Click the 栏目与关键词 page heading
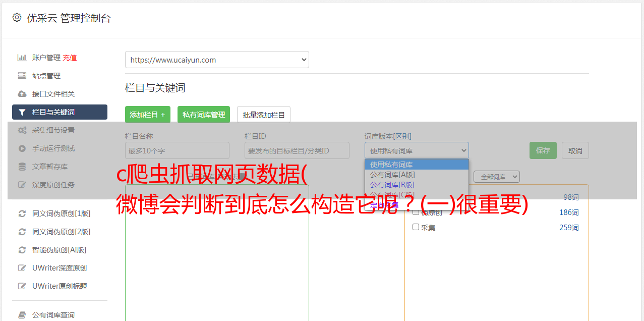 tap(155, 88)
